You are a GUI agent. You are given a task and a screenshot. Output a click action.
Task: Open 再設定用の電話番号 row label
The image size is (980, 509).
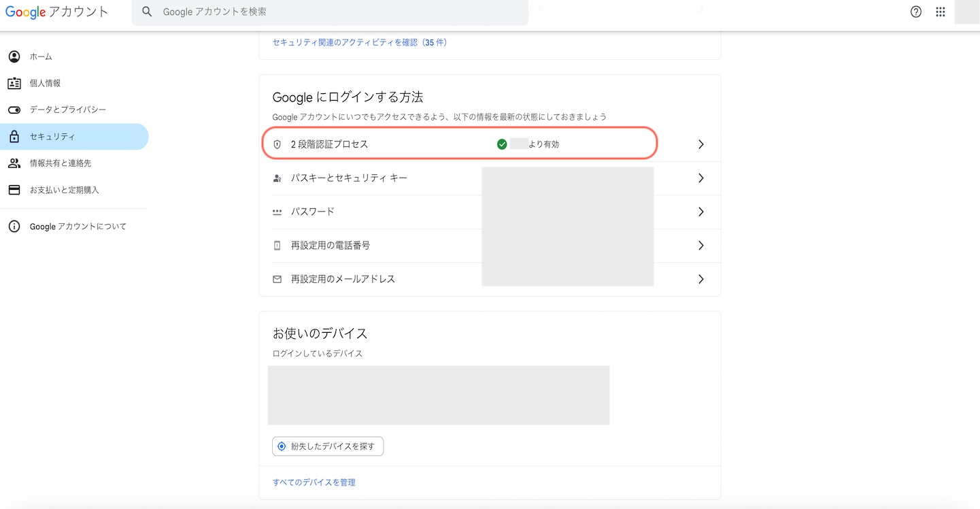331,245
